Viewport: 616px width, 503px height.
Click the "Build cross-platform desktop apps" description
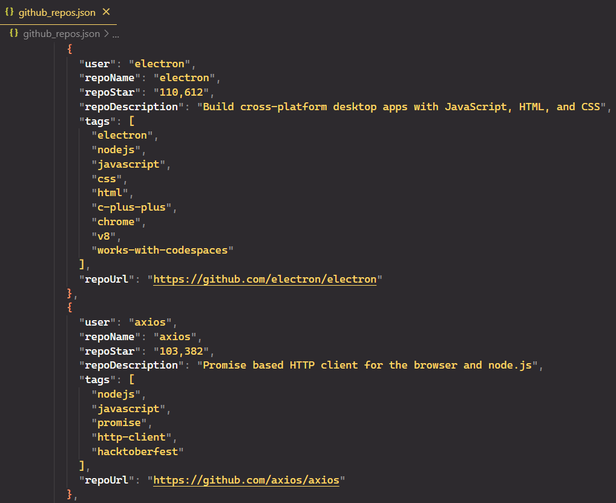point(402,107)
